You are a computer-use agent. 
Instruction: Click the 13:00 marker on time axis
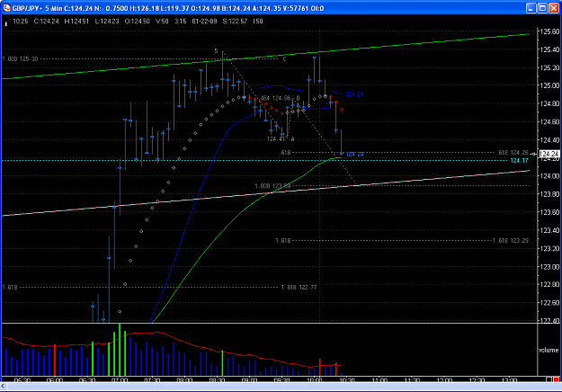509,379
